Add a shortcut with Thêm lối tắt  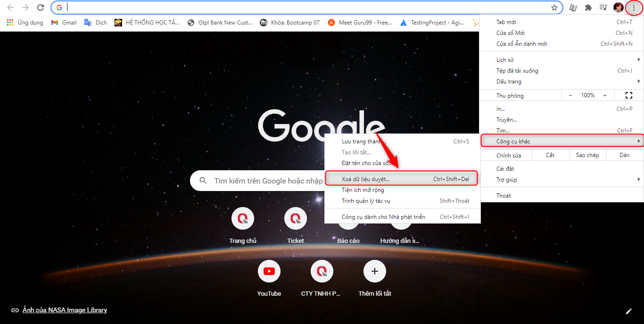pos(375,279)
